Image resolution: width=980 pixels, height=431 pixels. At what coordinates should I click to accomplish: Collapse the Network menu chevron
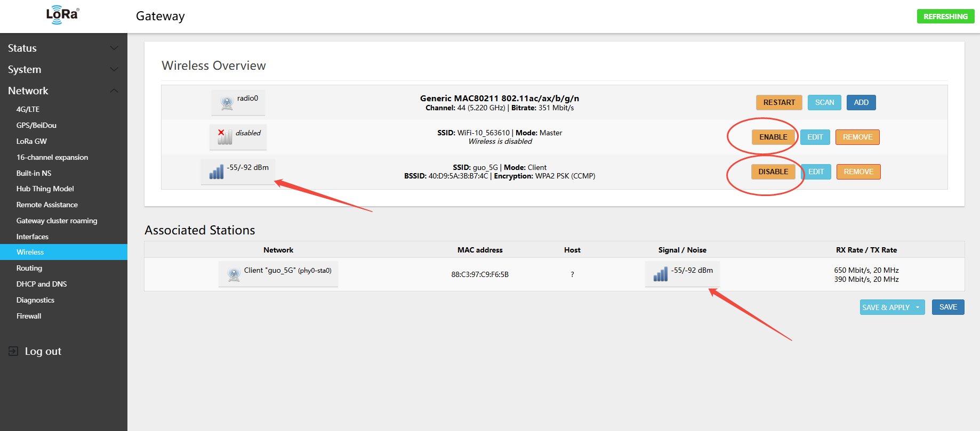(x=114, y=91)
